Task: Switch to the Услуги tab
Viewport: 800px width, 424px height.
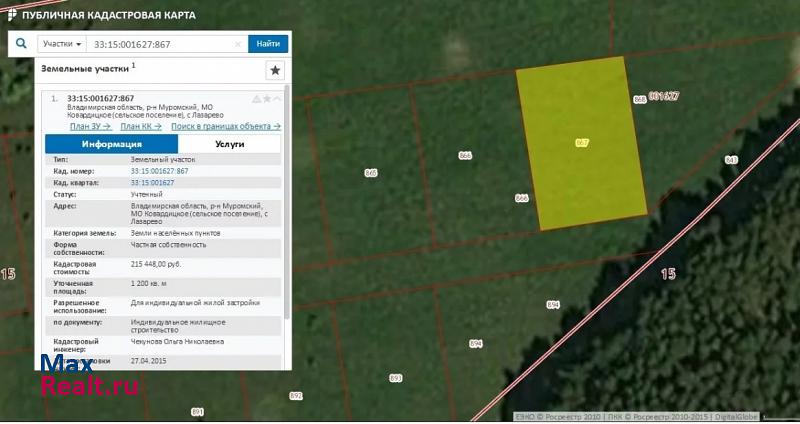Action: 229,144
